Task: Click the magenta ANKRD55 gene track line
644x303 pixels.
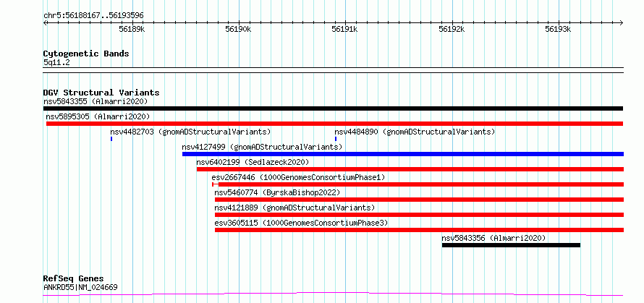Action: click(x=333, y=294)
